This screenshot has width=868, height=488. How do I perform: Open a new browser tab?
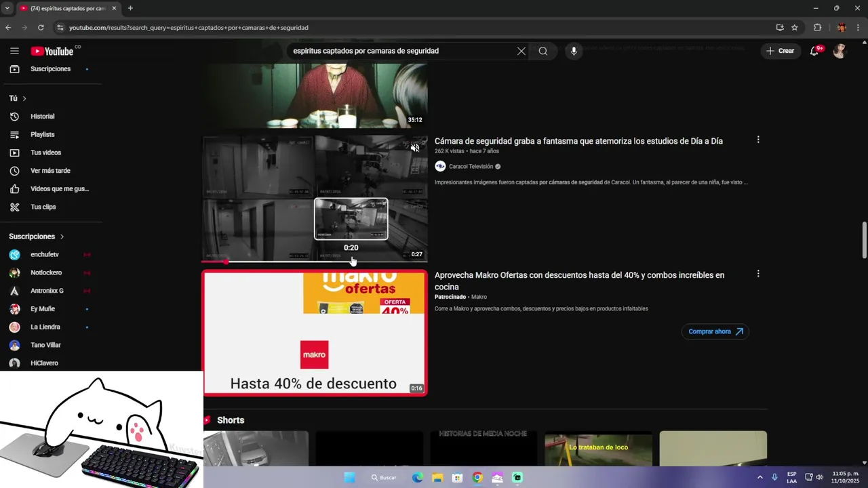130,8
